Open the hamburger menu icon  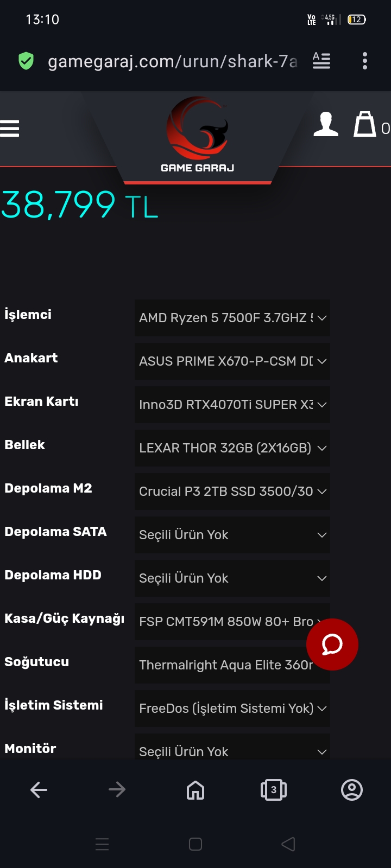[x=10, y=129]
